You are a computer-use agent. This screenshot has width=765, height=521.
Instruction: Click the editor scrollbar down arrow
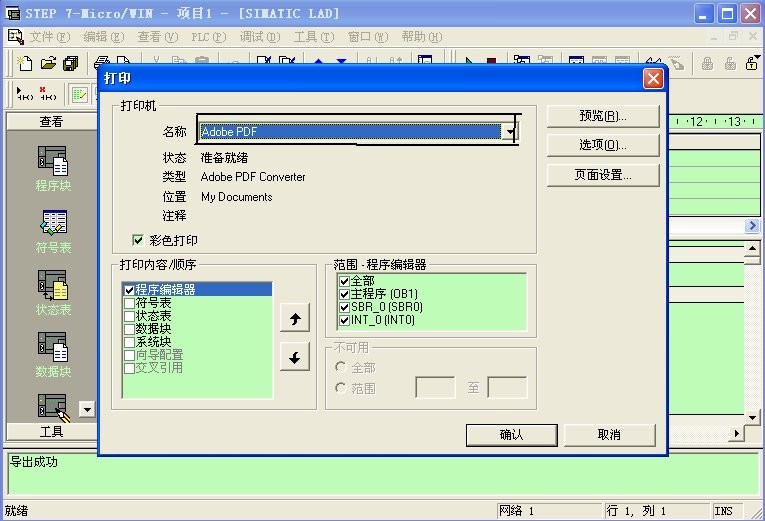point(752,417)
